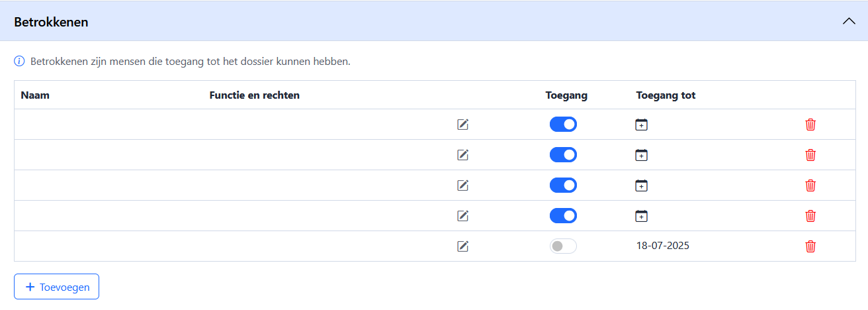Click the edit pencil in the second row
Image resolution: width=868 pixels, height=310 pixels.
pos(463,155)
